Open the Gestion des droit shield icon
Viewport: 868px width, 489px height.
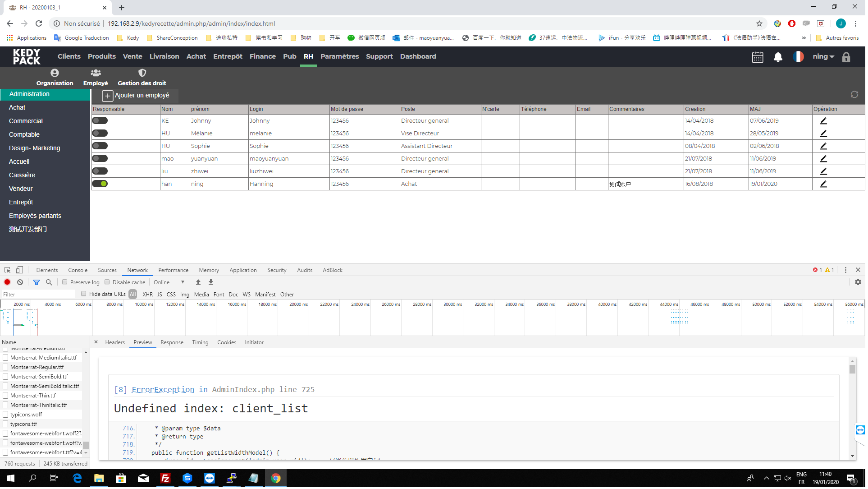[x=142, y=73]
